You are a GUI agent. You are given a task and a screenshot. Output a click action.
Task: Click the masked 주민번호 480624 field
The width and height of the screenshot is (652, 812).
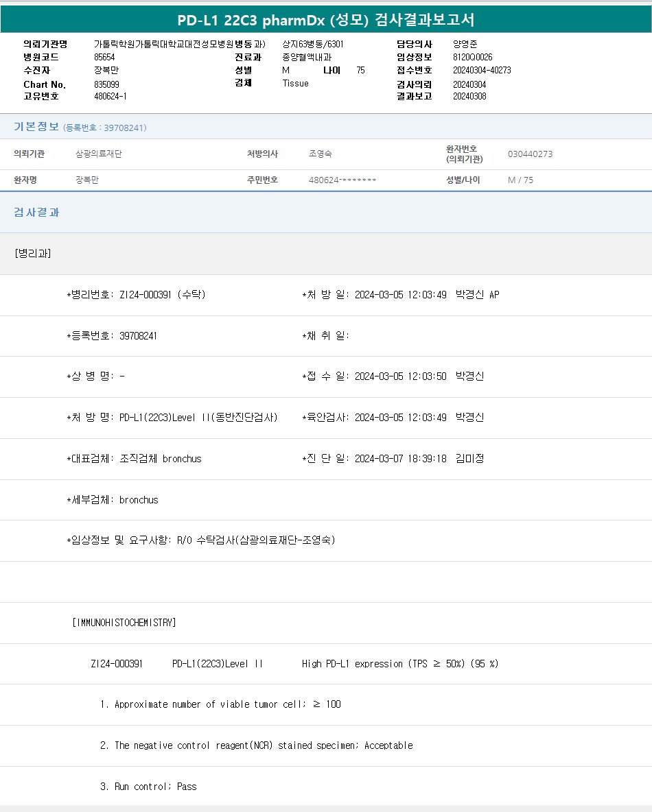coord(342,180)
